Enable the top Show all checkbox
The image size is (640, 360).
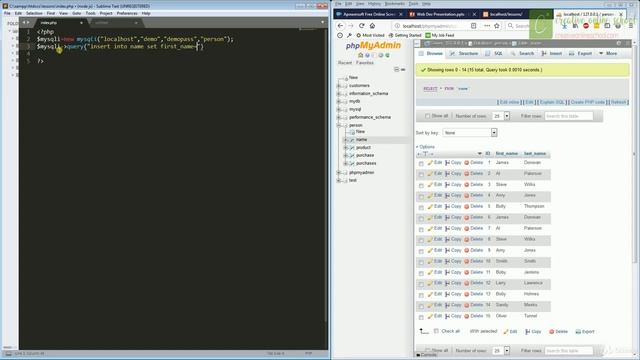pyautogui.click(x=427, y=116)
